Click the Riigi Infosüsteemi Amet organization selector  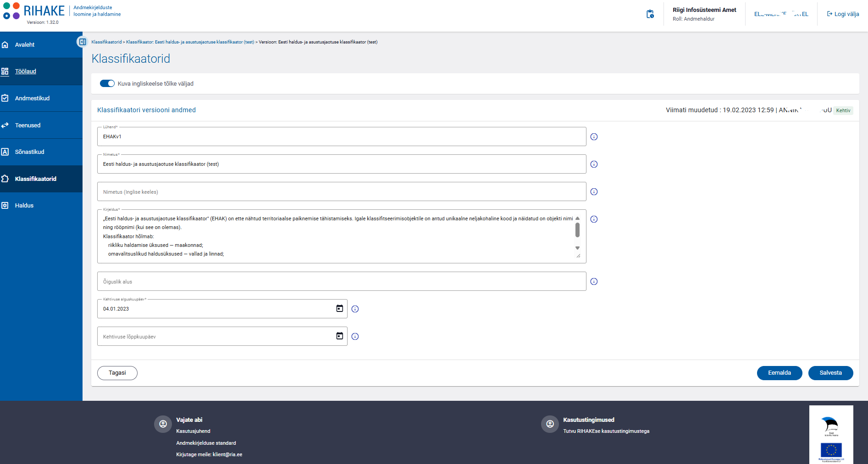click(704, 14)
